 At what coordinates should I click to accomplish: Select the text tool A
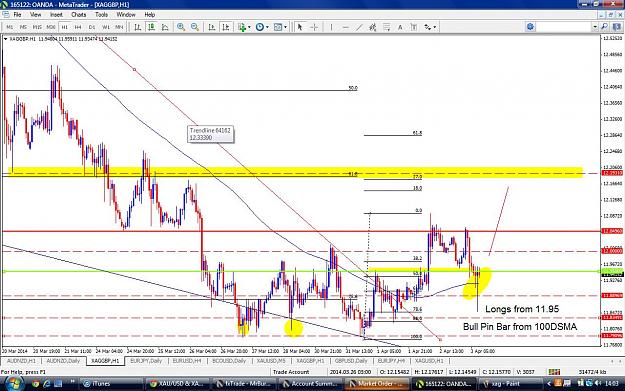pos(400,27)
